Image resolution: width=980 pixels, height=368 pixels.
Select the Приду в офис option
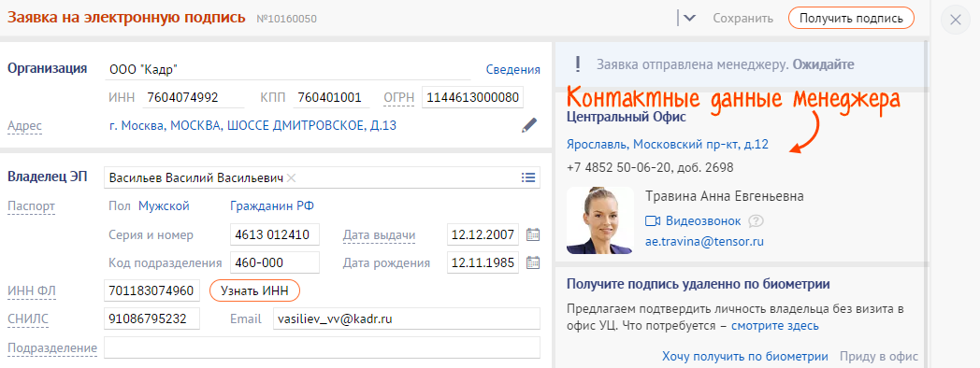[879, 356]
